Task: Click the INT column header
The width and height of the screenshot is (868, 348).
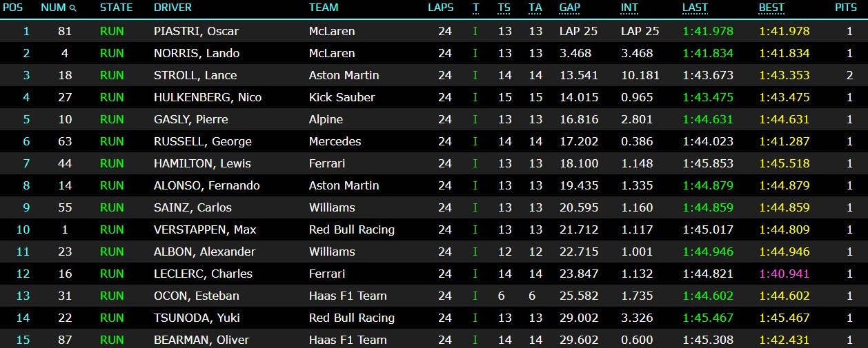Action: click(629, 8)
